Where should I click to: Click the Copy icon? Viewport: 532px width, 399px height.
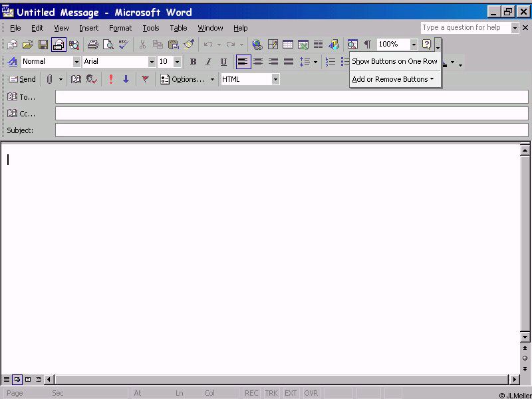158,45
